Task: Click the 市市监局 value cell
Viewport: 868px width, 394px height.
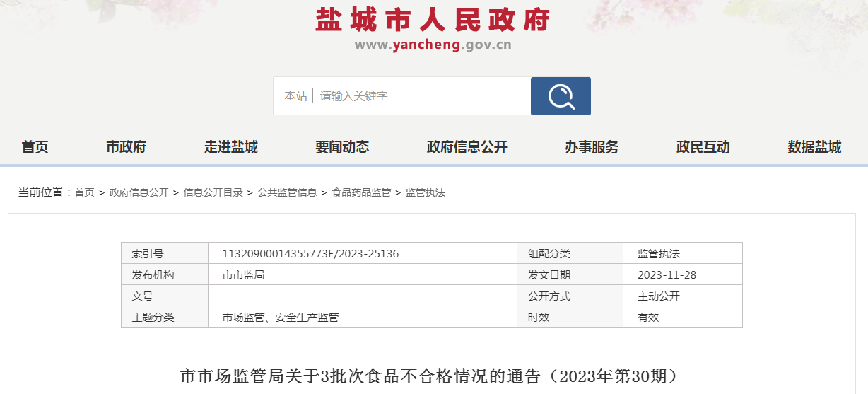Action: [363, 274]
